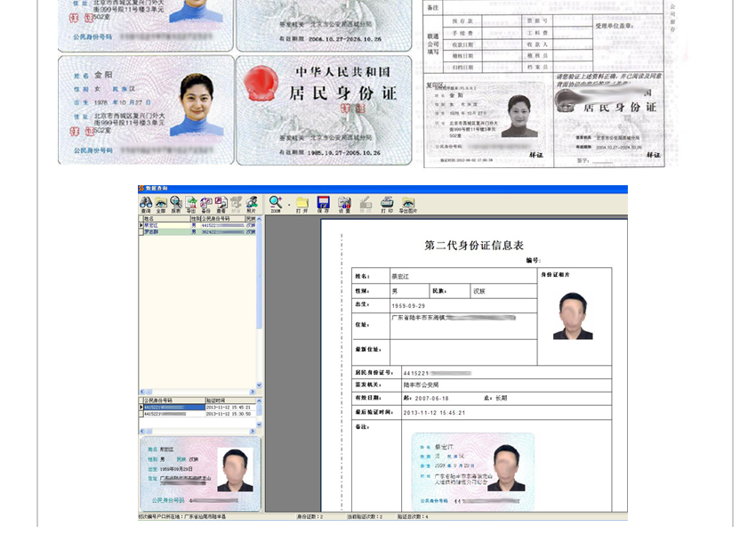Click the ZOOM magnifier icon

tap(276, 204)
